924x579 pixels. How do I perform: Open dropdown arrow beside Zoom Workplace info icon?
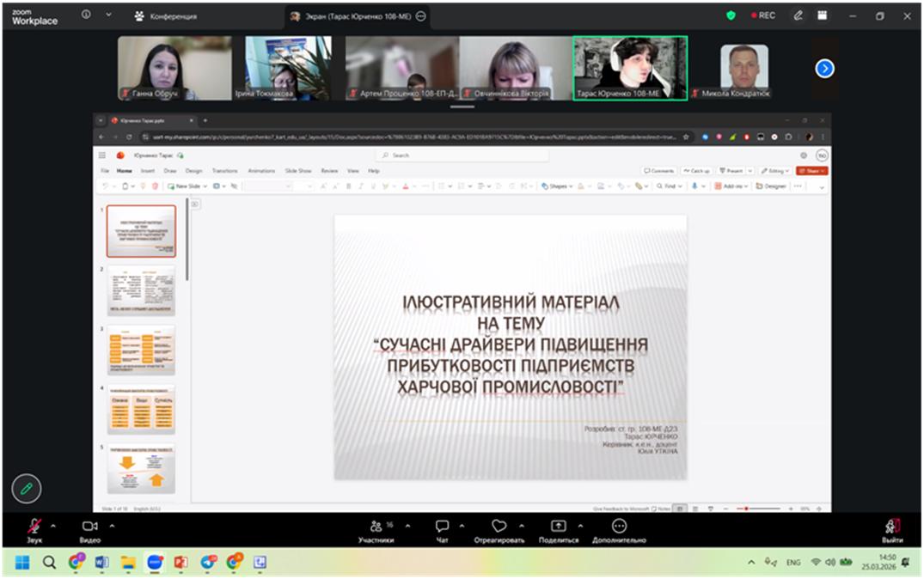point(108,15)
